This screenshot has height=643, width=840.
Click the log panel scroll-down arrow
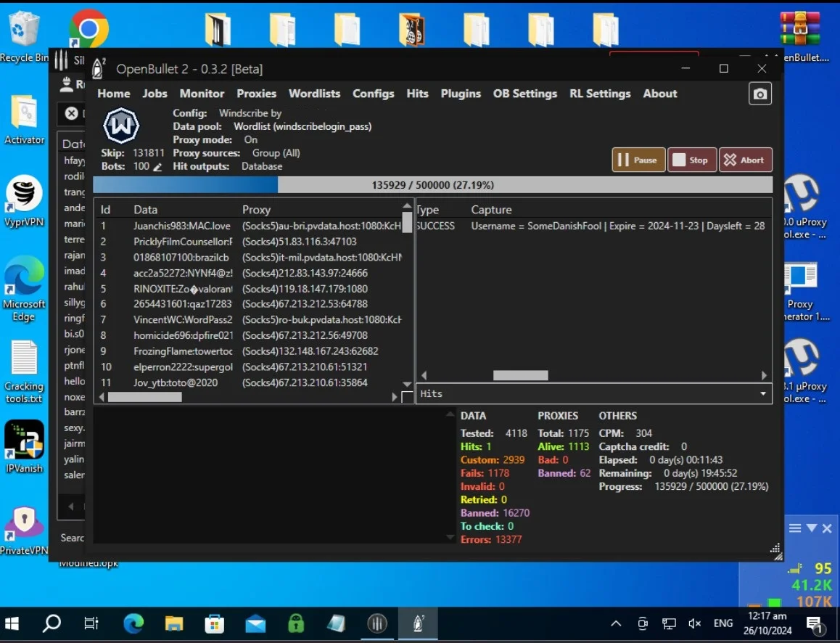pyautogui.click(x=450, y=537)
